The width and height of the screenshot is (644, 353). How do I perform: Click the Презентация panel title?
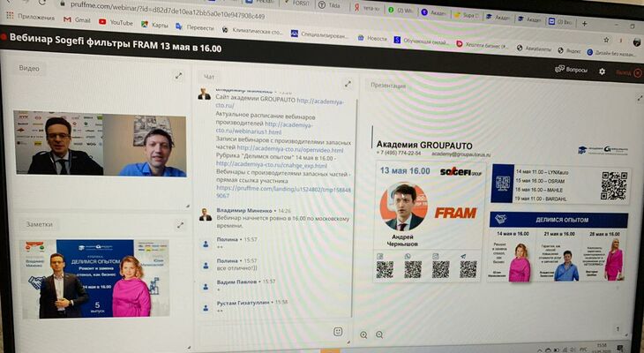388,86
